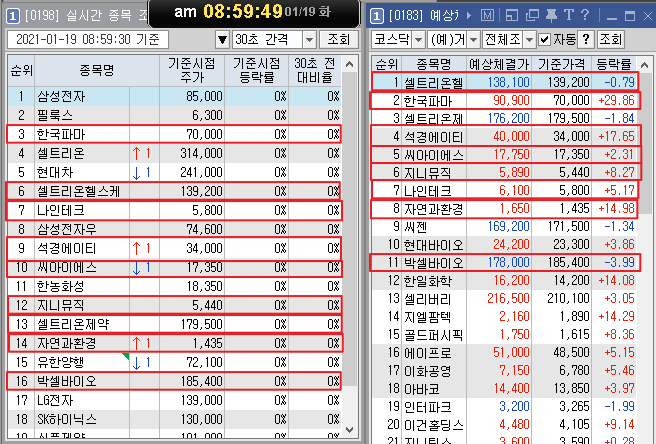Open the 코스닥 market dropdown
This screenshot has width=656, height=444.
(x=418, y=40)
